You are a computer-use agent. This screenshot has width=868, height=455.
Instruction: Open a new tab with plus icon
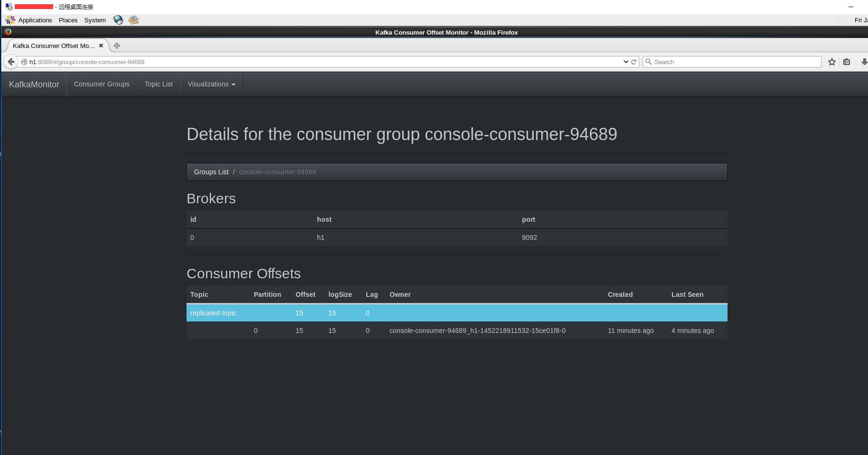(x=117, y=46)
